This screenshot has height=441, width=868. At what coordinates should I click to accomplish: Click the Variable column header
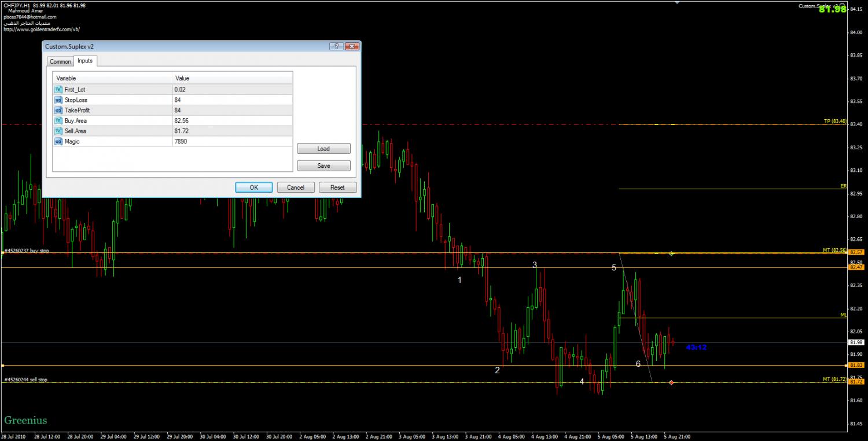[x=113, y=78]
